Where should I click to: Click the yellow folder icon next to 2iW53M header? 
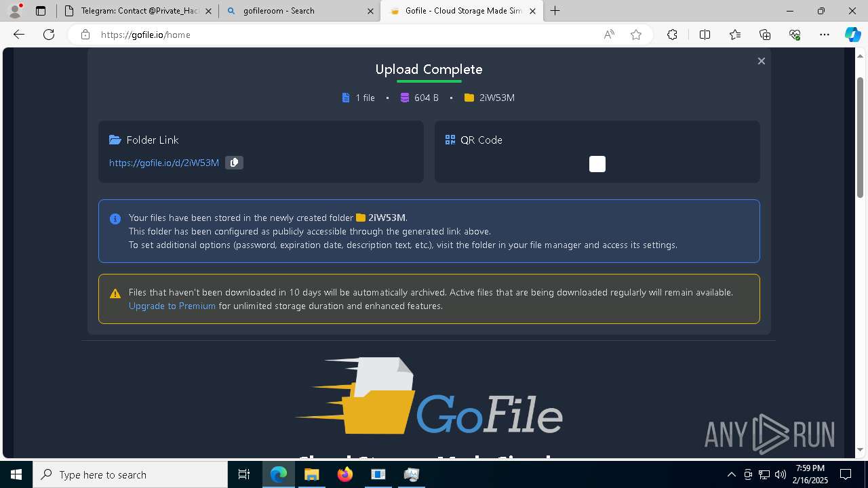pos(469,98)
